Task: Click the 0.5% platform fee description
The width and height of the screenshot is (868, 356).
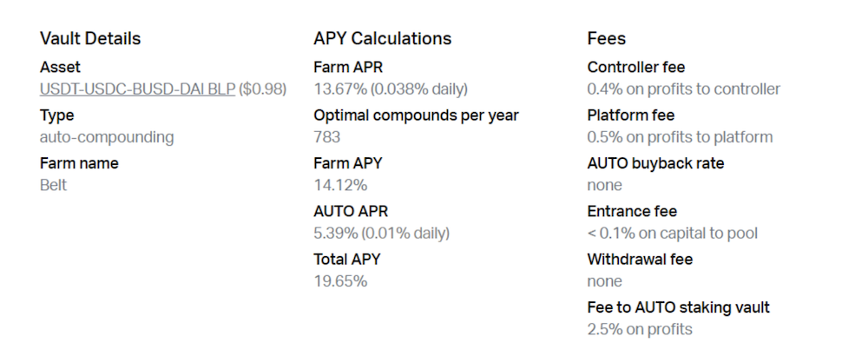Action: pyautogui.click(x=680, y=137)
